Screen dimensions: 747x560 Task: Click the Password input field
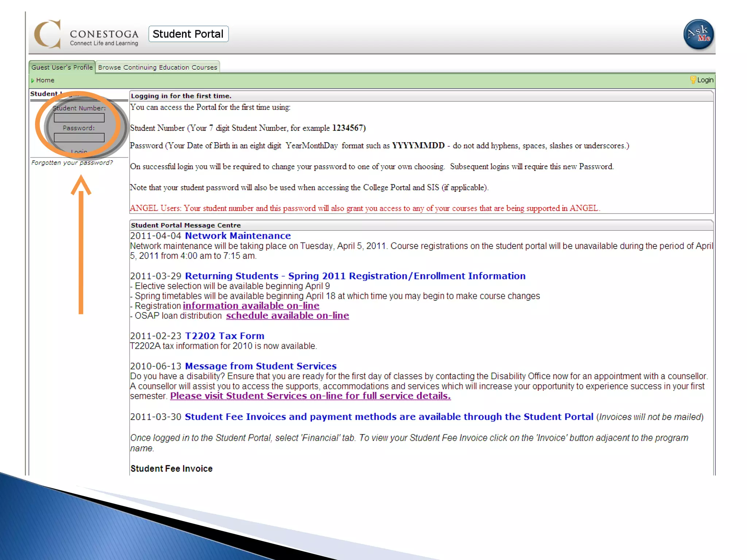point(79,137)
